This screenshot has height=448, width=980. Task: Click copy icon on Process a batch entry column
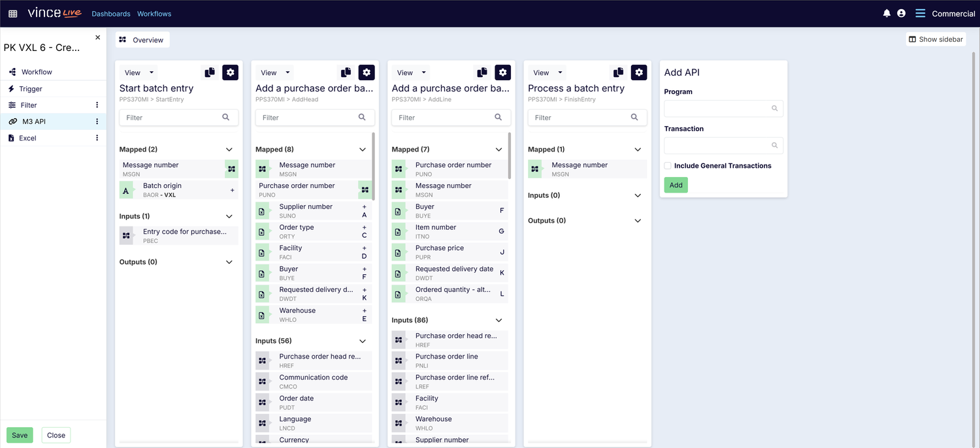click(618, 72)
